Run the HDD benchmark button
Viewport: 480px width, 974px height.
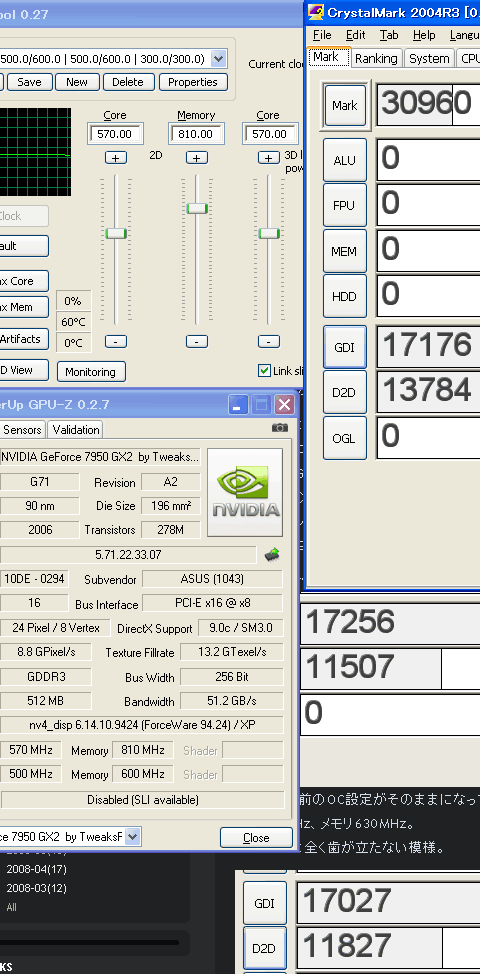345,296
